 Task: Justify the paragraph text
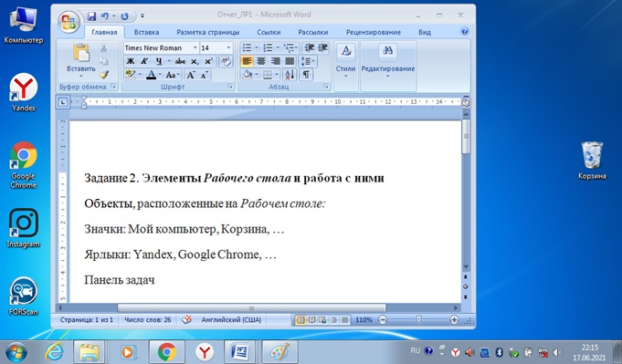pos(290,61)
